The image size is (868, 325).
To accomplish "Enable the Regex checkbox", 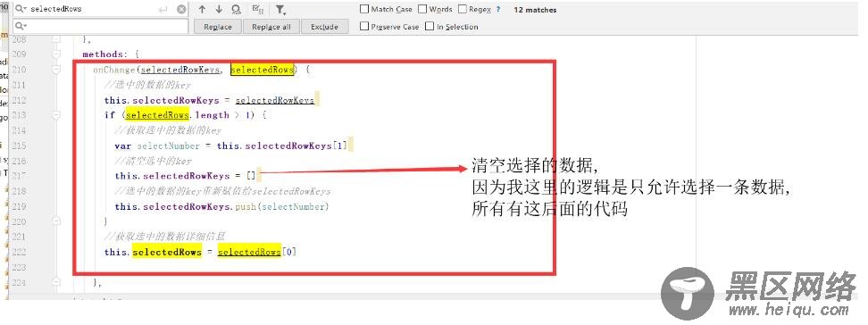I will (463, 9).
